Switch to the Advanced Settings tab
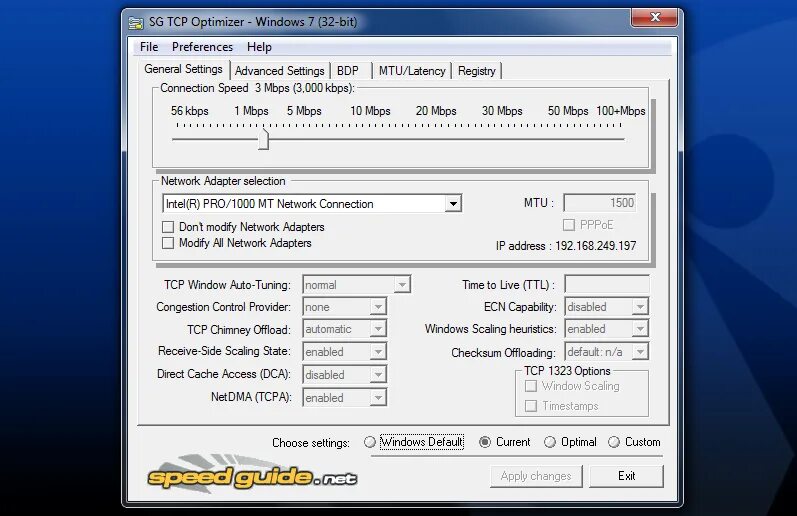 pyautogui.click(x=280, y=71)
